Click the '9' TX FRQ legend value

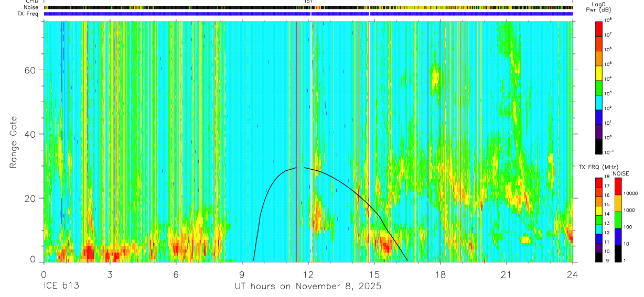pos(607,260)
